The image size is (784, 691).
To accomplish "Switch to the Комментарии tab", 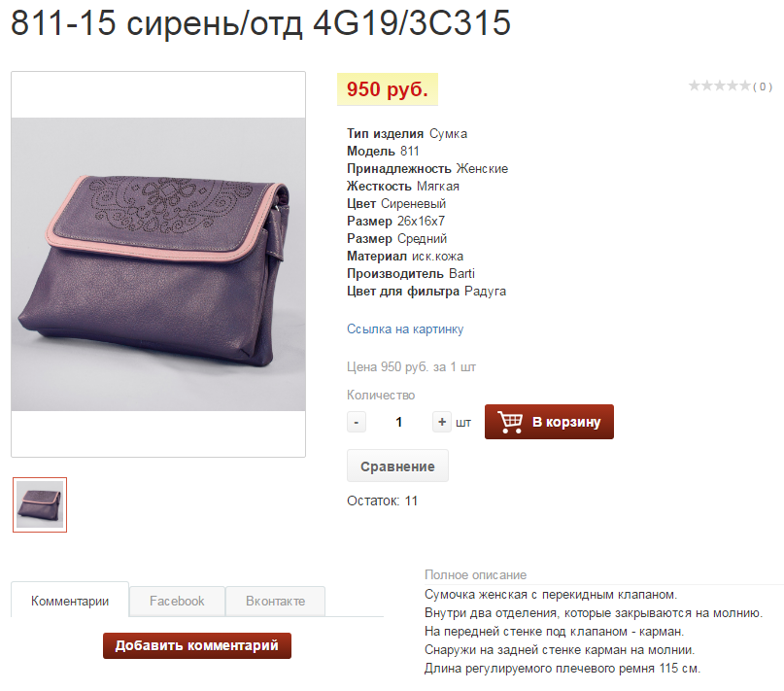I will coord(70,601).
